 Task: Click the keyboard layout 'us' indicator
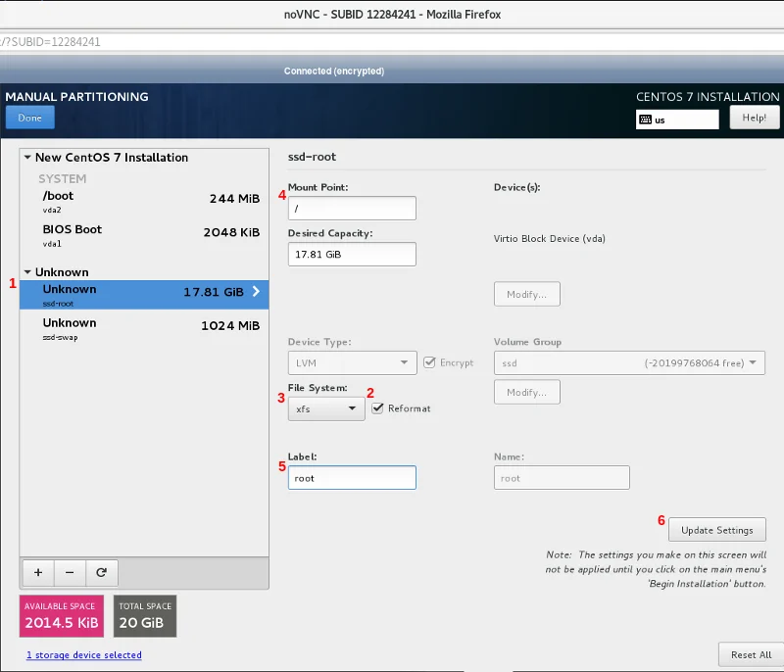(677, 120)
